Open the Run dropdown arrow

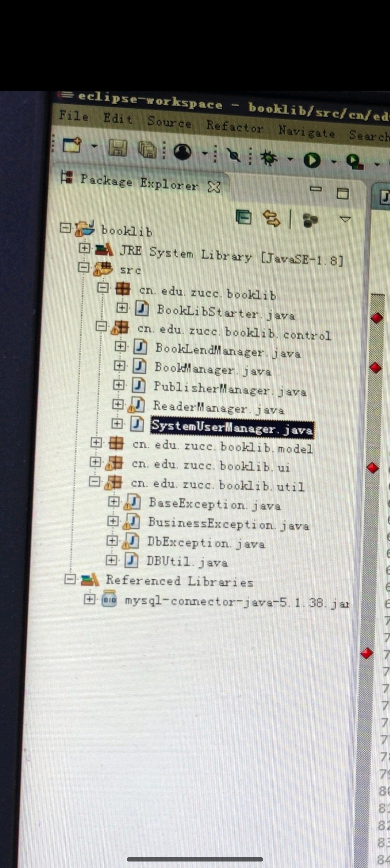(x=334, y=162)
